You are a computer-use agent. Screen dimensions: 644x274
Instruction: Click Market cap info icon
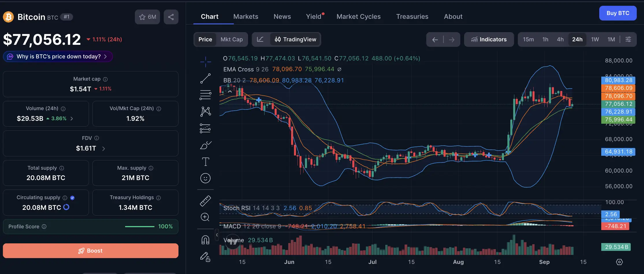pyautogui.click(x=105, y=79)
